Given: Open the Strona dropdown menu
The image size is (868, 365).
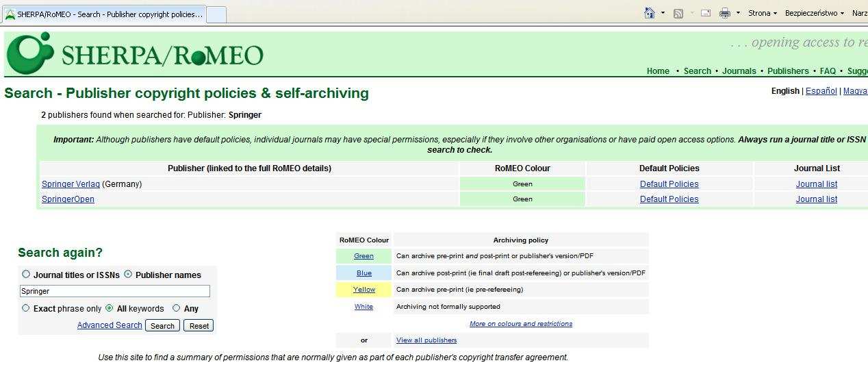Looking at the screenshot, I should click(762, 13).
